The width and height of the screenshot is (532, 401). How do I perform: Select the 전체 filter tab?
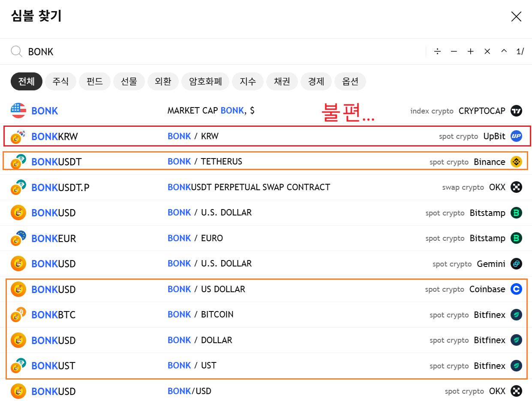point(27,81)
